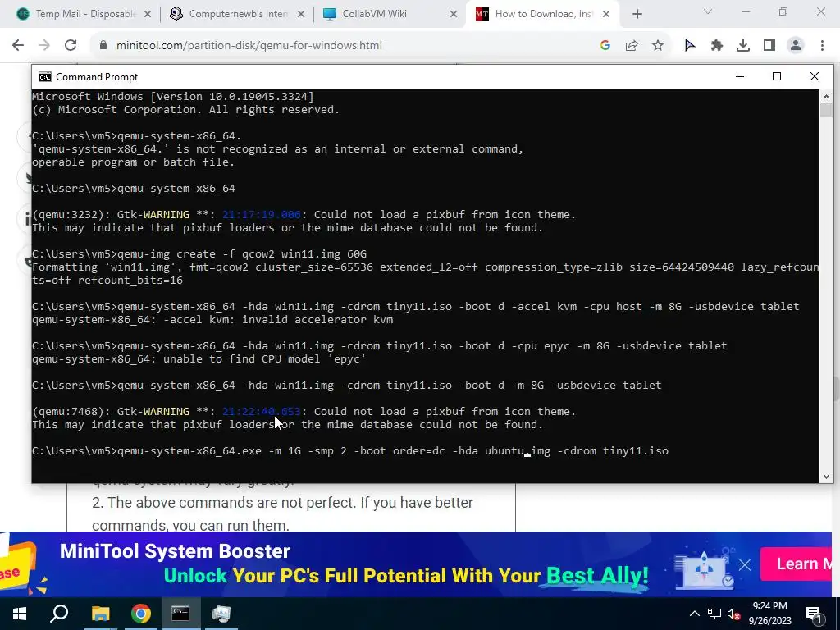840x630 pixels.
Task: Minimize the Command Prompt window
Action: [740, 76]
